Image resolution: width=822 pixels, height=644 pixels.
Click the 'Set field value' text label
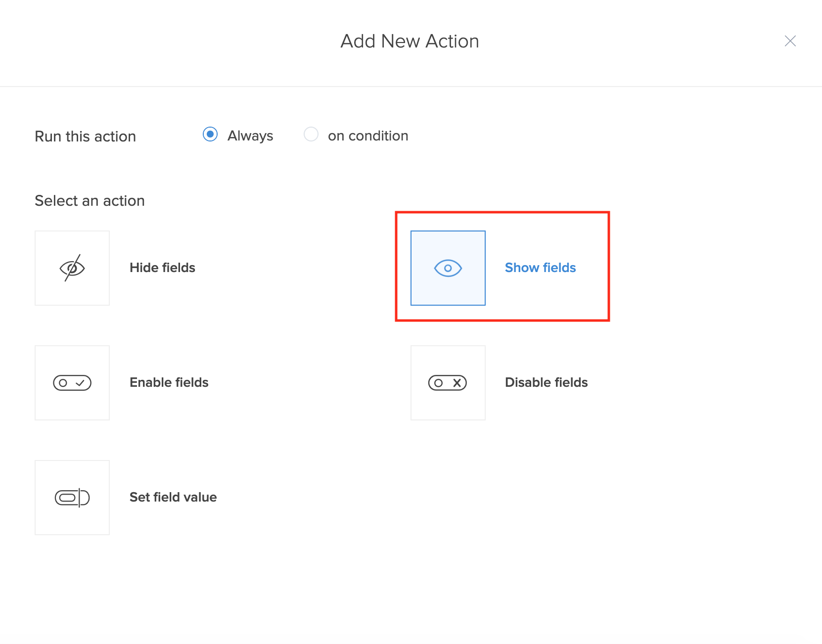click(x=173, y=497)
